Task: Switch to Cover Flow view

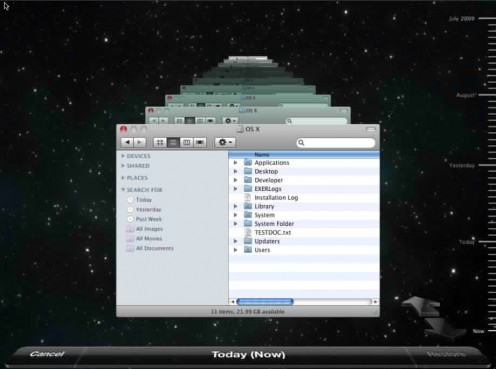Action: [200, 142]
